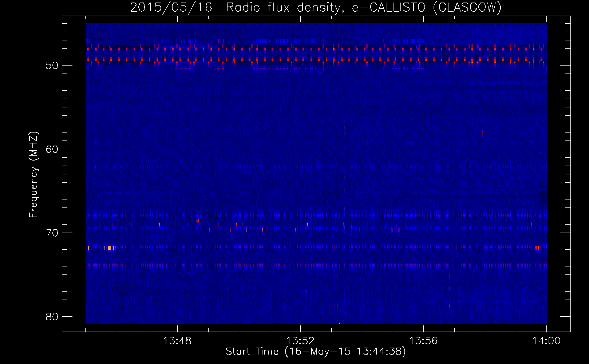The width and height of the screenshot is (589, 364).
Task: Click the 13:56 time tick label
Action: 423,341
